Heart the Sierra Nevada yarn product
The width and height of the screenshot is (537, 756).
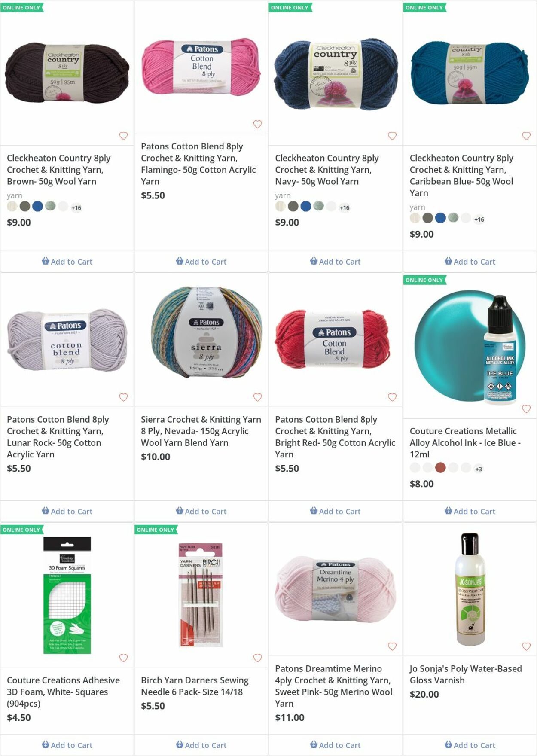point(257,397)
